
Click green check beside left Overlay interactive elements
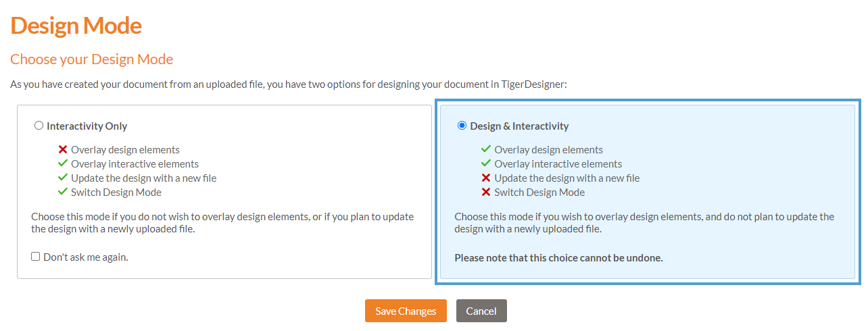pos(63,164)
